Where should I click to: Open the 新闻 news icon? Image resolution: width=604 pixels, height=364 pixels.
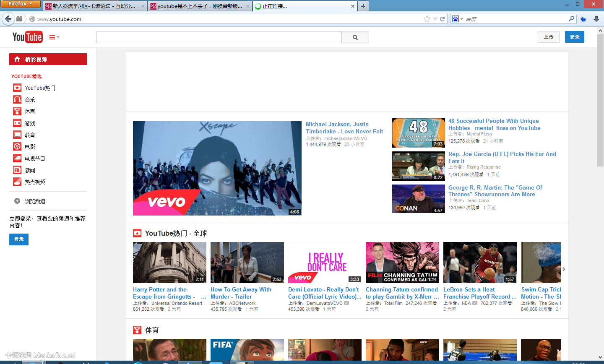click(17, 170)
